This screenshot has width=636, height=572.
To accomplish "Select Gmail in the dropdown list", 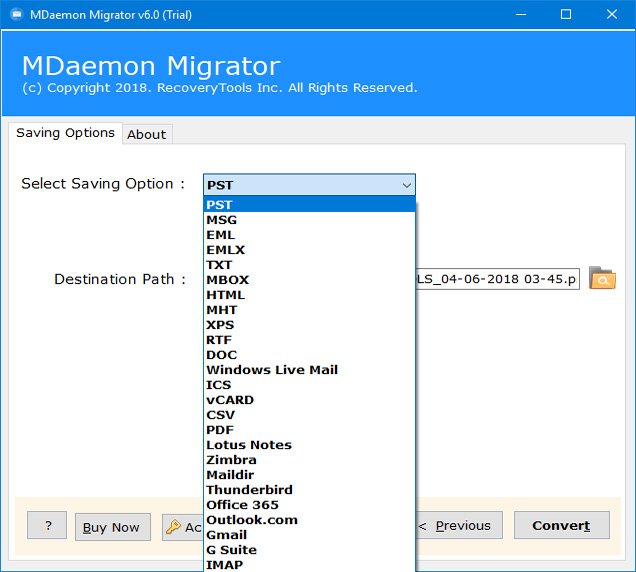I will [309, 535].
